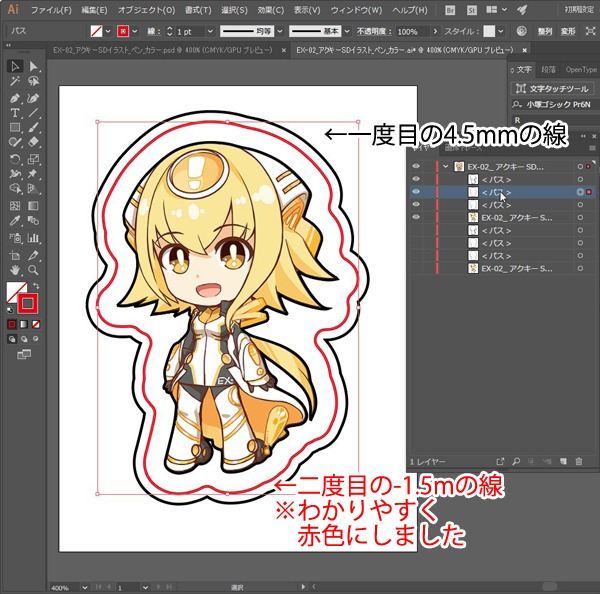This screenshot has width=600, height=594.
Task: Select the Column Graph tool
Action: [33, 238]
